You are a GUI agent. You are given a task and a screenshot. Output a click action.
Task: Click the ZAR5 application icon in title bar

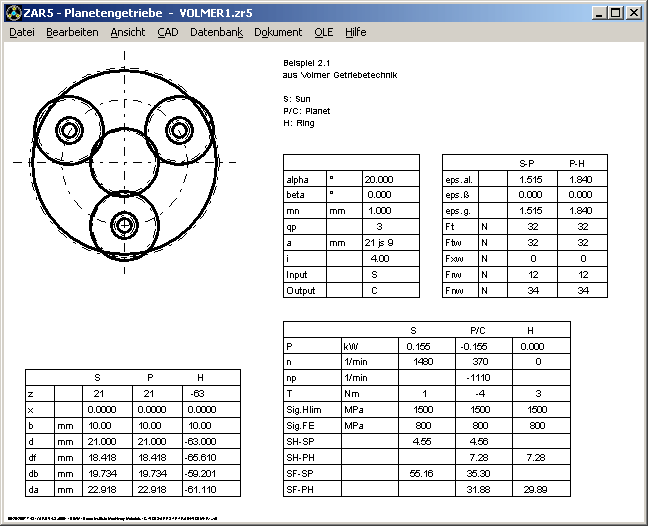click(x=12, y=11)
